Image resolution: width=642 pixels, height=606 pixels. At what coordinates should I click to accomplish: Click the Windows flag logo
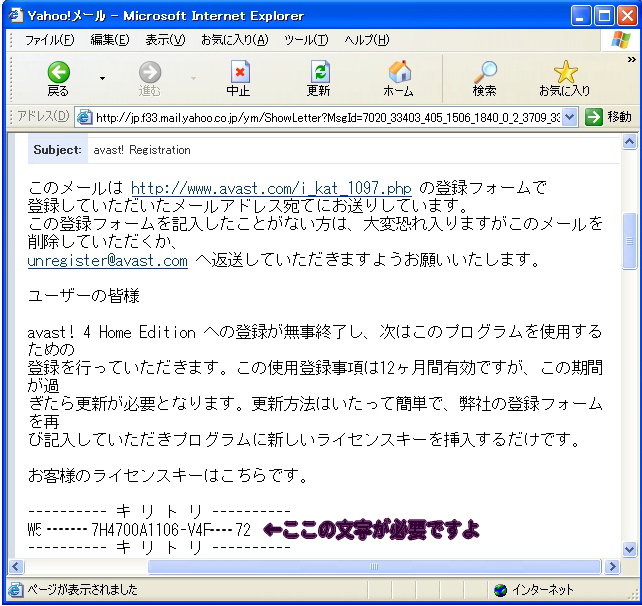pyautogui.click(x=621, y=40)
